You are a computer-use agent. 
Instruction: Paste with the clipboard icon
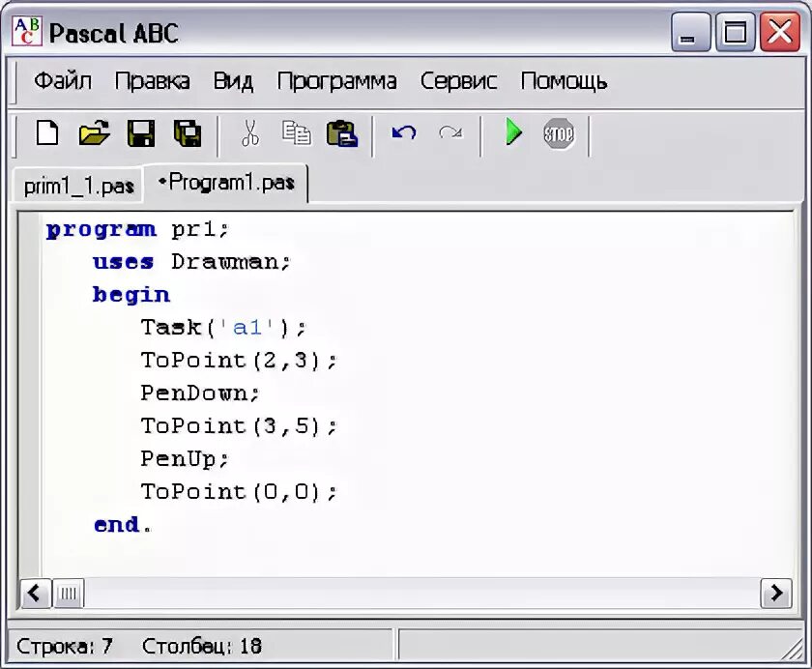342,133
